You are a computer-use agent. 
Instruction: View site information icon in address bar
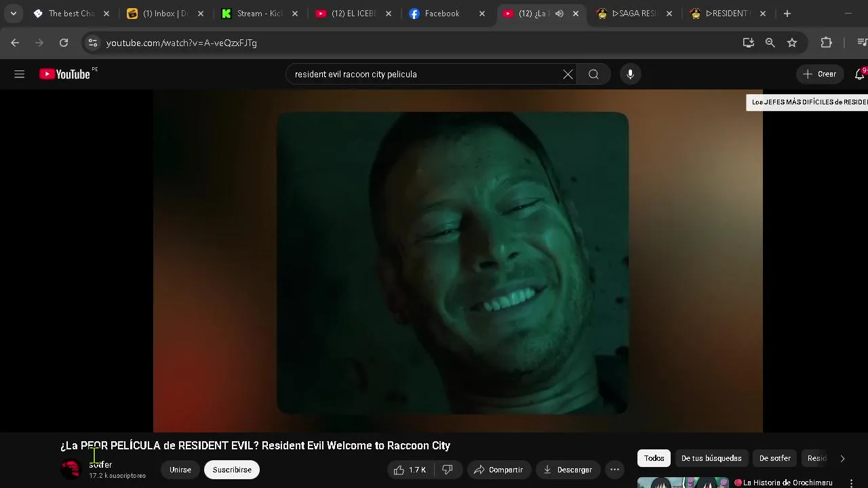pyautogui.click(x=93, y=43)
